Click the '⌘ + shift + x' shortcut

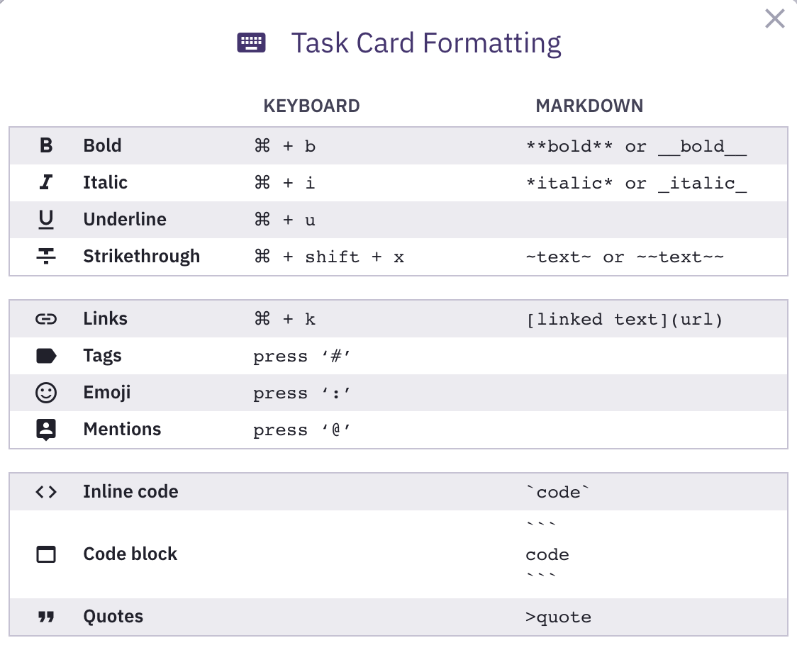(329, 257)
